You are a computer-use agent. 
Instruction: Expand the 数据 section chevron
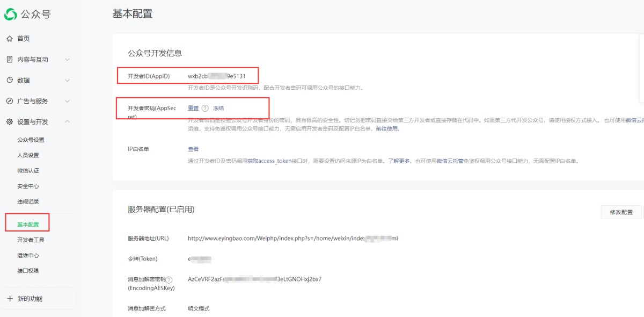(x=67, y=81)
